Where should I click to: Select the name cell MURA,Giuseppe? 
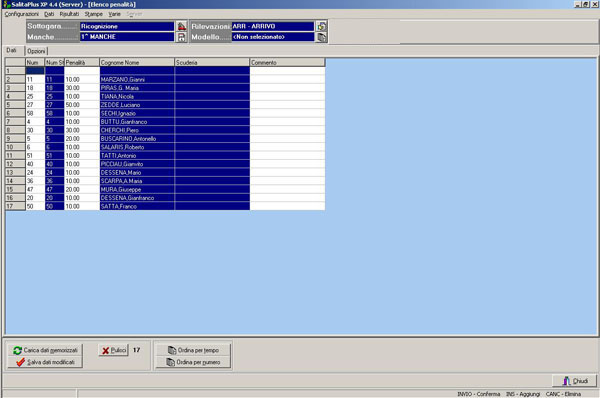137,189
